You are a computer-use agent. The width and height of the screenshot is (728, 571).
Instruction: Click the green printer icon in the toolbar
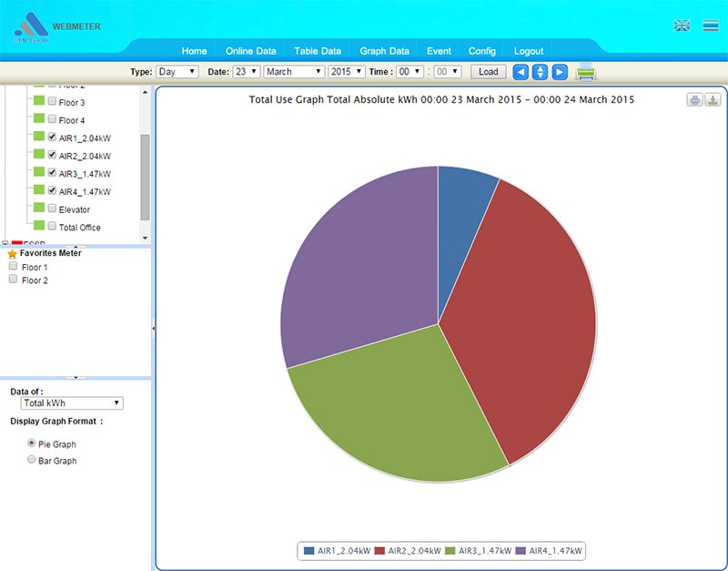[x=585, y=72]
